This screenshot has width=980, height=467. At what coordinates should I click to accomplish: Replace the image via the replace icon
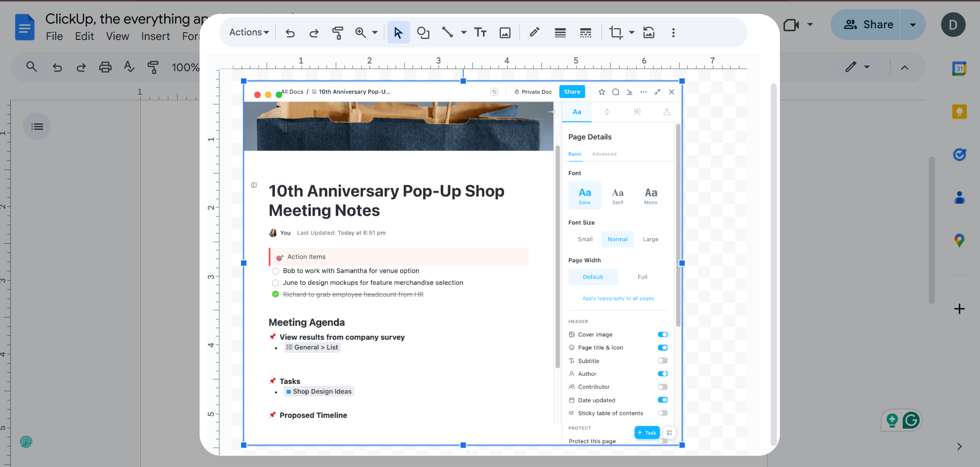tap(648, 32)
